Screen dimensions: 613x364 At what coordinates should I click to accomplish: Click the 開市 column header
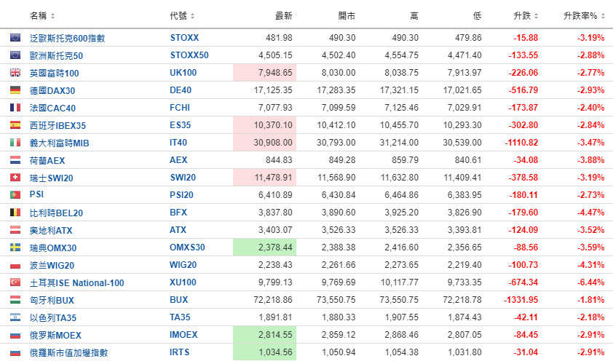tap(347, 15)
